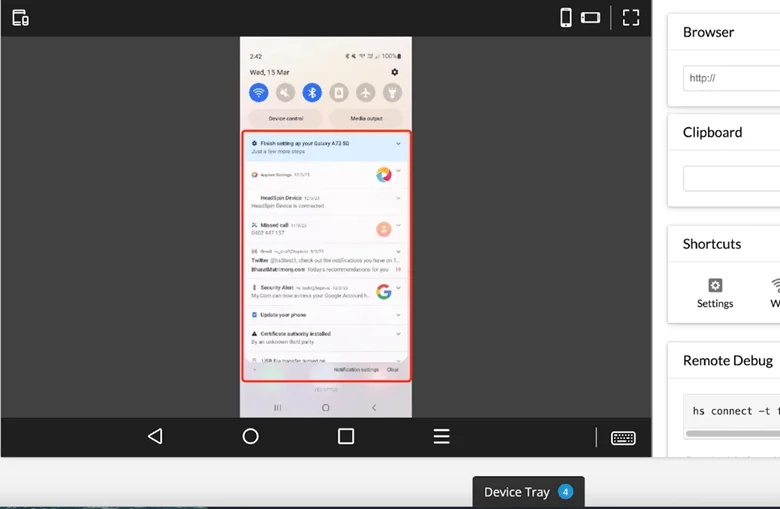Toggle flashlight quick setting

(392, 93)
